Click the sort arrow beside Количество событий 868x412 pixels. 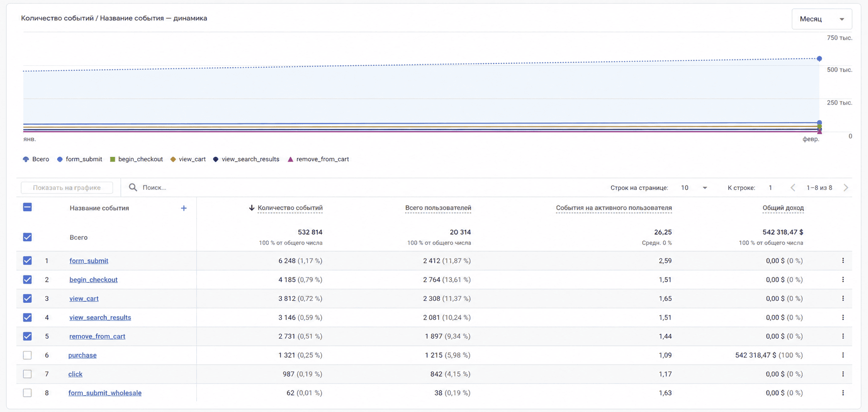pos(252,208)
